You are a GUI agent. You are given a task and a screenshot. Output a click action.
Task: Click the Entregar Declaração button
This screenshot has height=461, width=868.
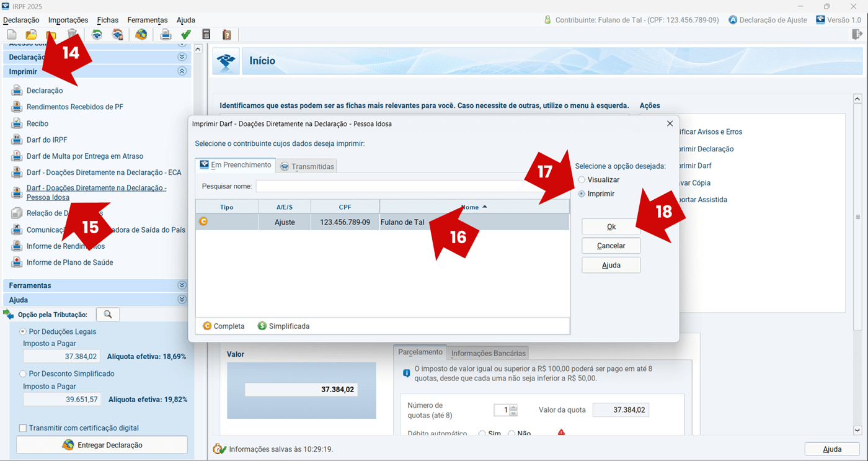[102, 445]
